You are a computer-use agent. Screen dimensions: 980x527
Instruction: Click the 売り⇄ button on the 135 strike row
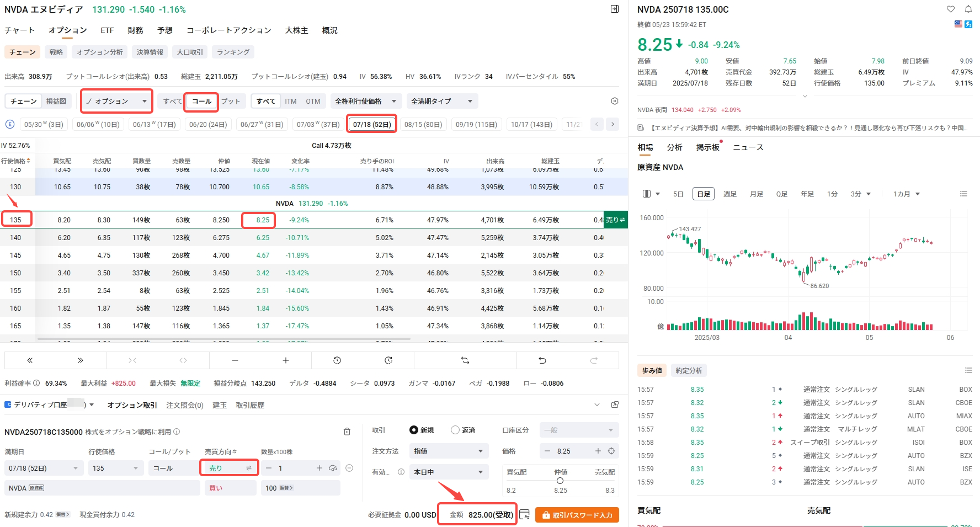coord(615,220)
